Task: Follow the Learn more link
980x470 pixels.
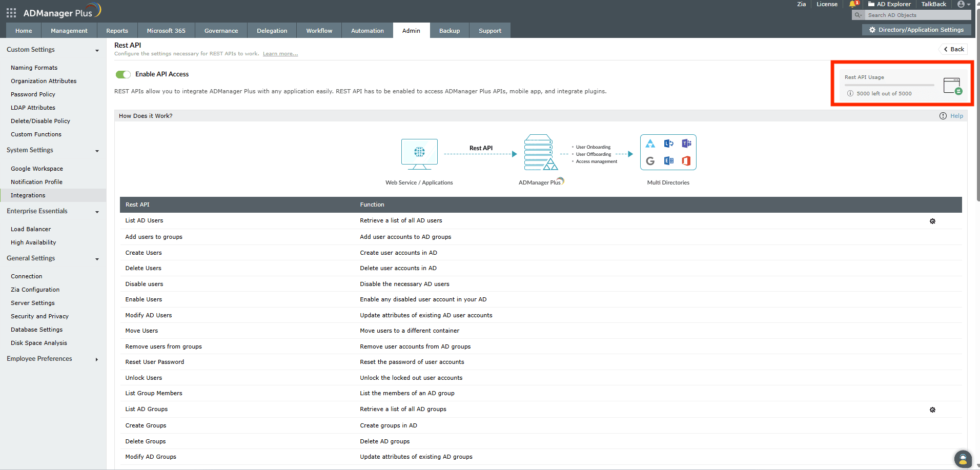Action: coord(280,54)
